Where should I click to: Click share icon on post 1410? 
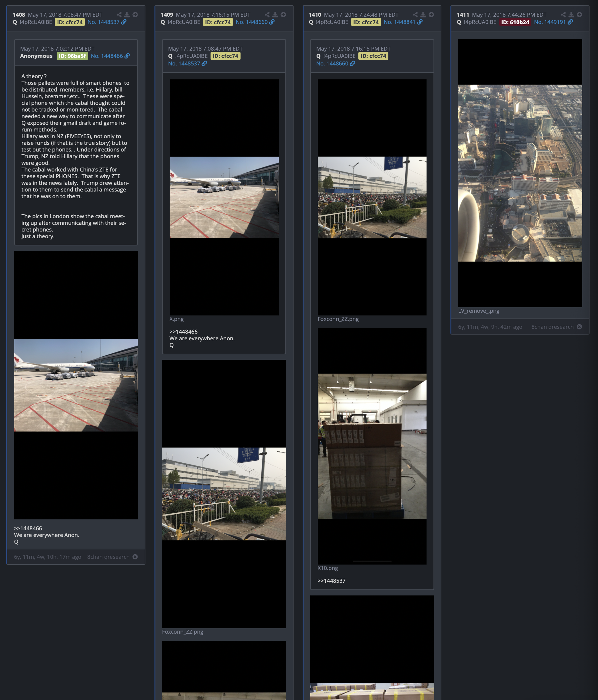415,15
